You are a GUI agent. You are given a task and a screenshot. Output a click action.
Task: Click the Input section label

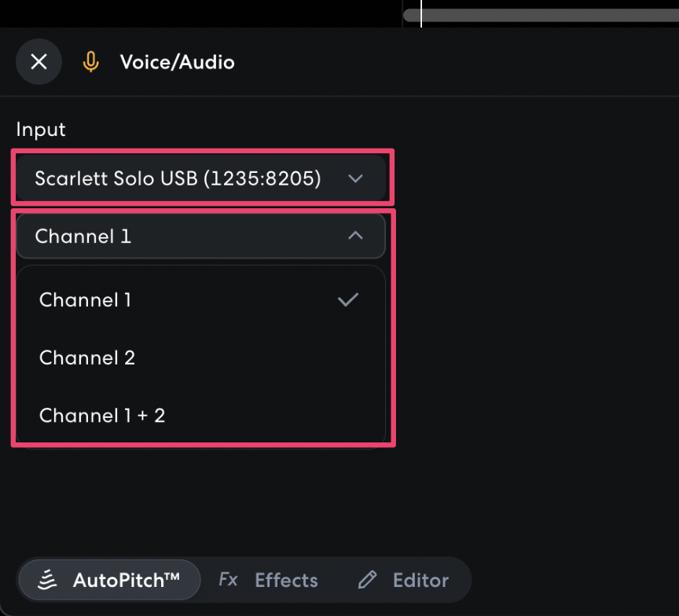pyautogui.click(x=41, y=130)
